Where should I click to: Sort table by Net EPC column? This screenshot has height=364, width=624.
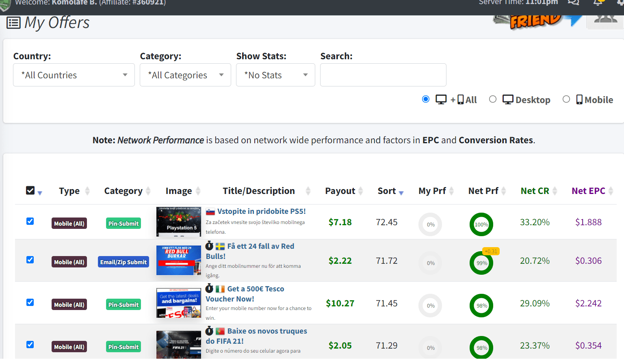click(x=588, y=191)
